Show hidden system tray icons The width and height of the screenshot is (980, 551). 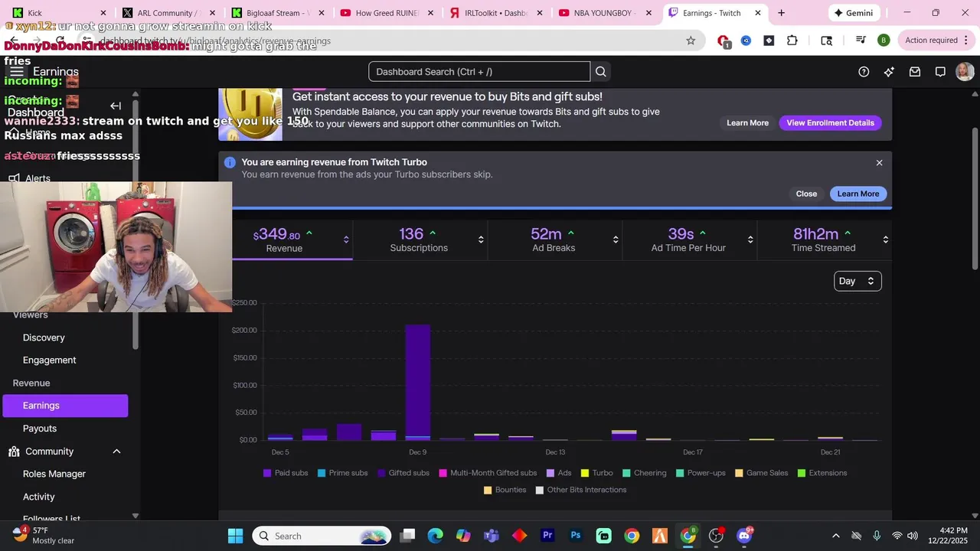(835, 536)
